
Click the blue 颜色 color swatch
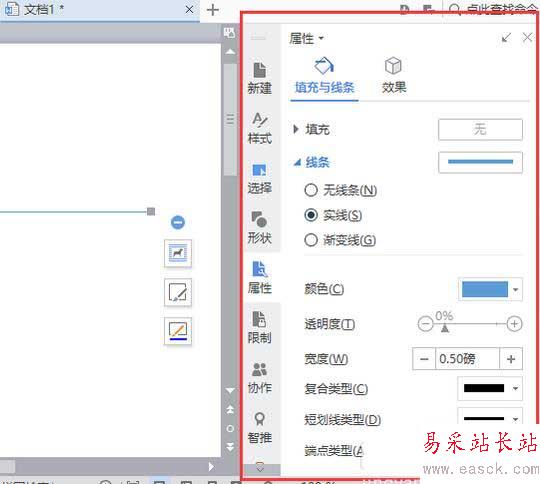pyautogui.click(x=485, y=289)
